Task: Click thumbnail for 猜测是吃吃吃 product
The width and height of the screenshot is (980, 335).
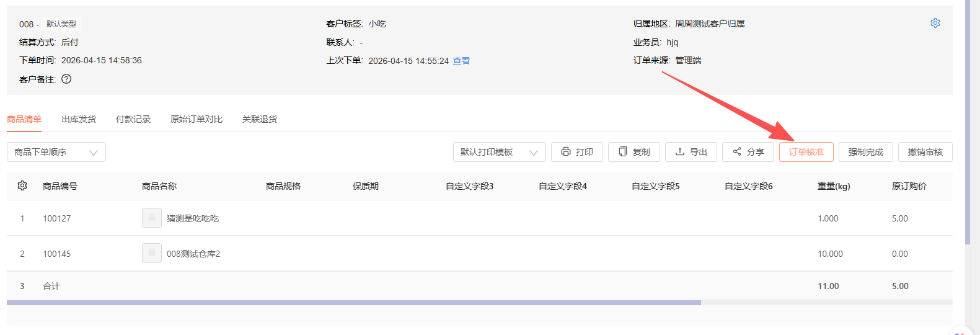Action: [152, 218]
